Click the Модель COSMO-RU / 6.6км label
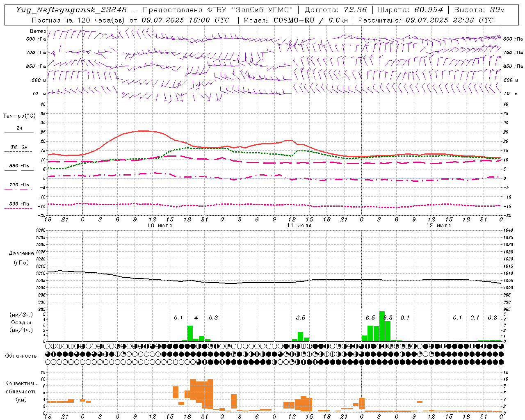525x420 pixels. coord(295,20)
